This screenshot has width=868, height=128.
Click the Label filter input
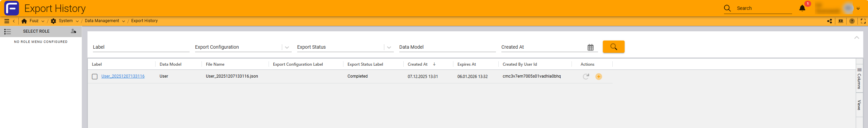(141, 47)
